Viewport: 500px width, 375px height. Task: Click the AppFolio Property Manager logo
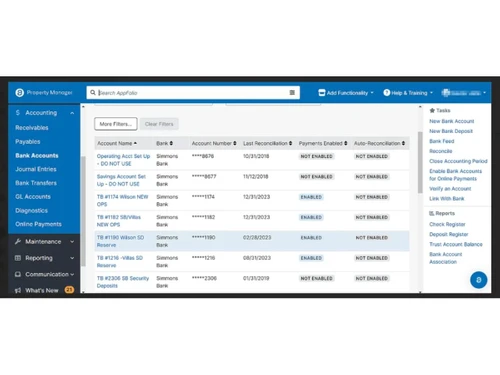(20, 93)
